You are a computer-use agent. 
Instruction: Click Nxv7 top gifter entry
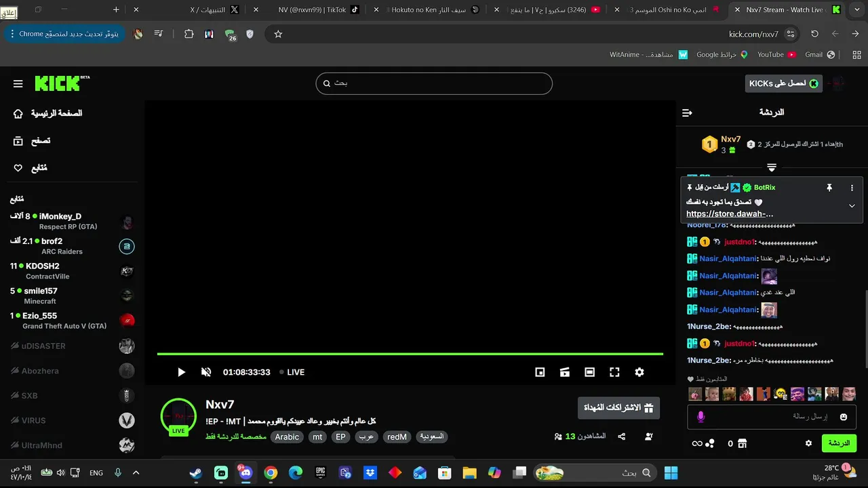point(722,144)
